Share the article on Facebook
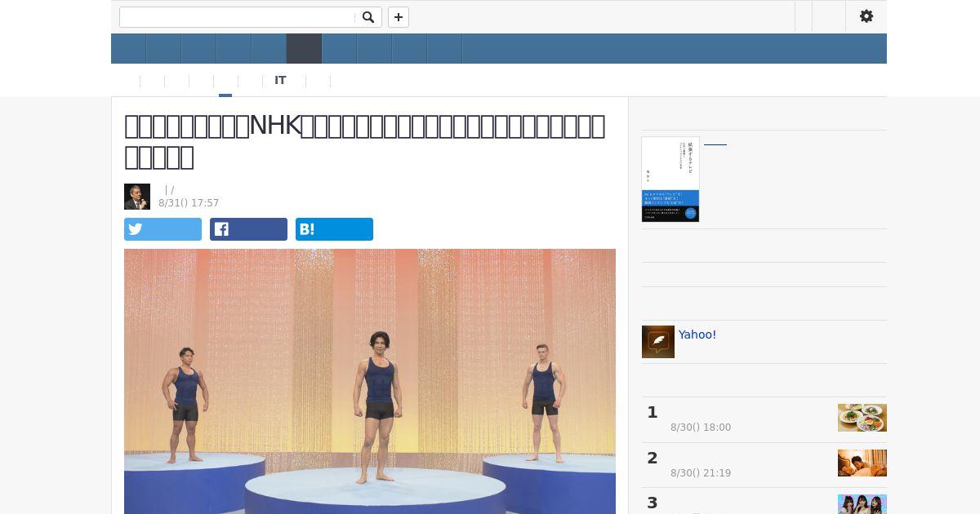This screenshot has width=980, height=514. point(248,229)
